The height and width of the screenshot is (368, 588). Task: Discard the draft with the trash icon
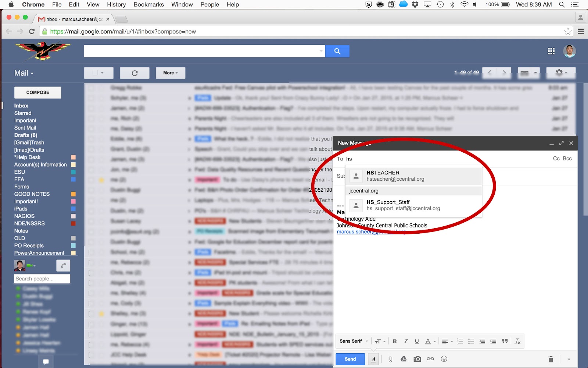tap(551, 359)
